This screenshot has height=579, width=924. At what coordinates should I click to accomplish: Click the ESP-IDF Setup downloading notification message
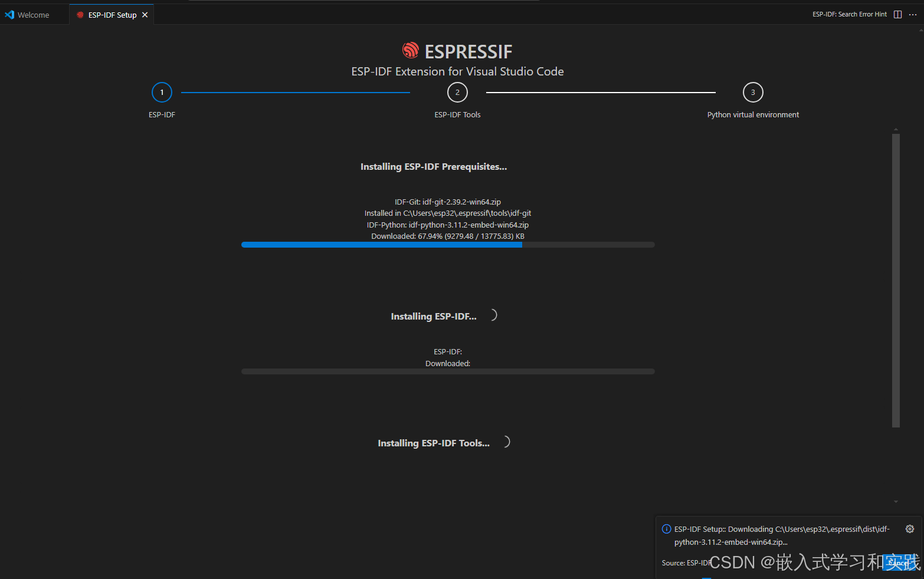782,535
